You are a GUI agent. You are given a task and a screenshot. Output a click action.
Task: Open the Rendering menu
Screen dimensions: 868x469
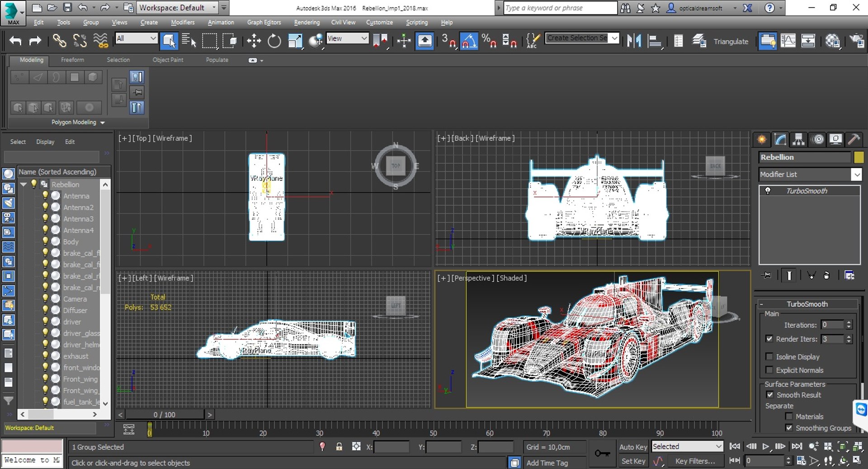307,22
